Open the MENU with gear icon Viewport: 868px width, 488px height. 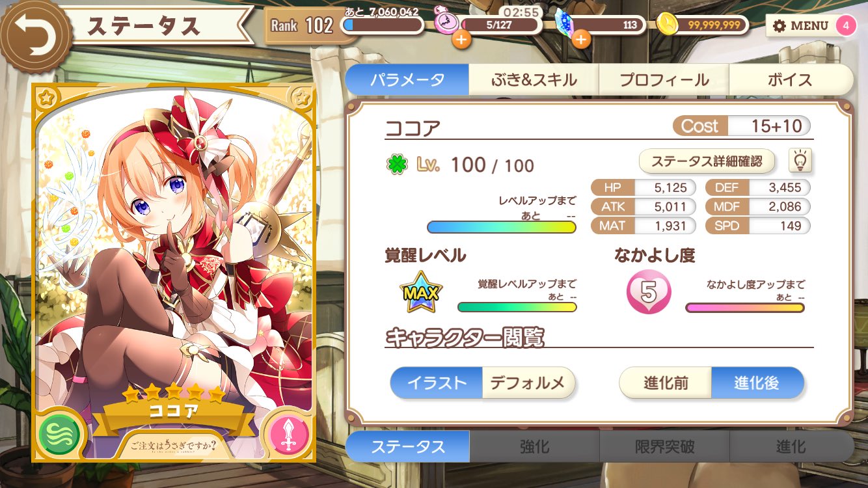coord(801,26)
